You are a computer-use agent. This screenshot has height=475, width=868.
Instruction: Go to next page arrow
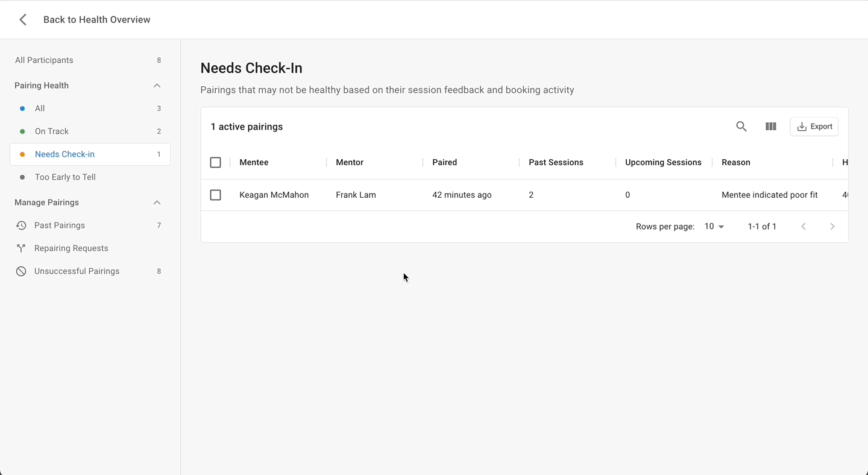click(x=832, y=227)
